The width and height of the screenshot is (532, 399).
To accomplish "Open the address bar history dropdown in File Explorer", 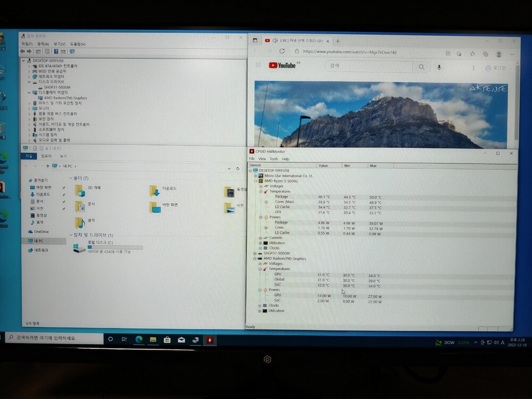I will pos(228,168).
